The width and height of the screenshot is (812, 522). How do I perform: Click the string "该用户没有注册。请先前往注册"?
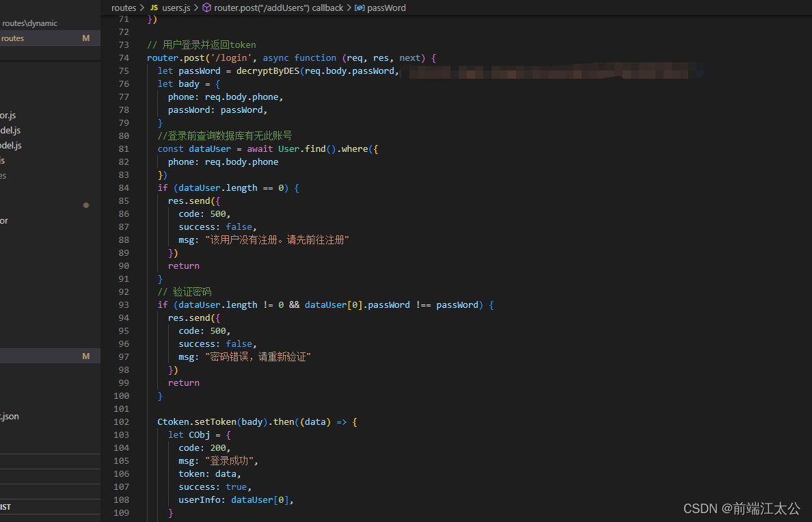click(x=277, y=240)
